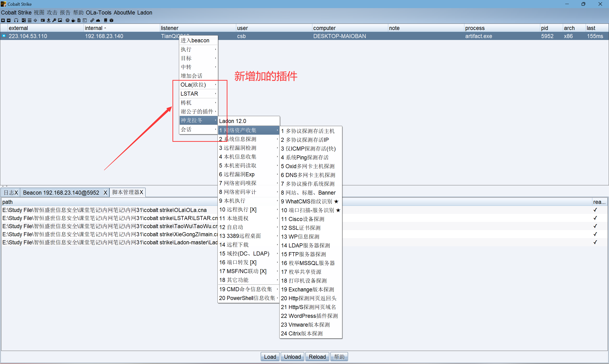
Task: Choose 10 端口扫描-服务识别 item
Action: 310,210
